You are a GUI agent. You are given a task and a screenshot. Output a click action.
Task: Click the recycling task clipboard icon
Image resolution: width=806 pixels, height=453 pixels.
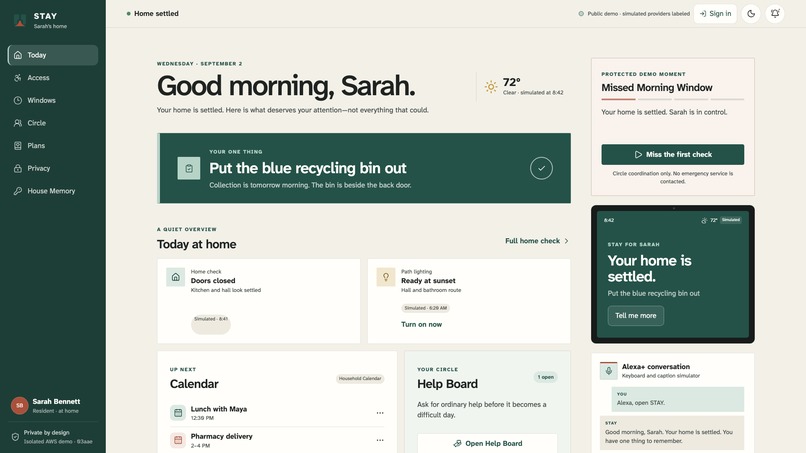point(189,168)
